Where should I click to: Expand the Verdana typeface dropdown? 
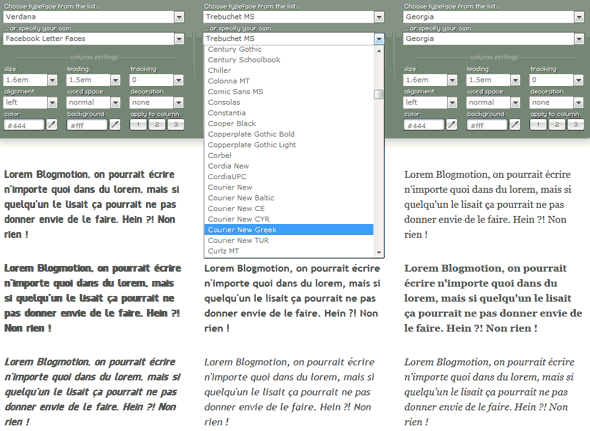(x=179, y=17)
